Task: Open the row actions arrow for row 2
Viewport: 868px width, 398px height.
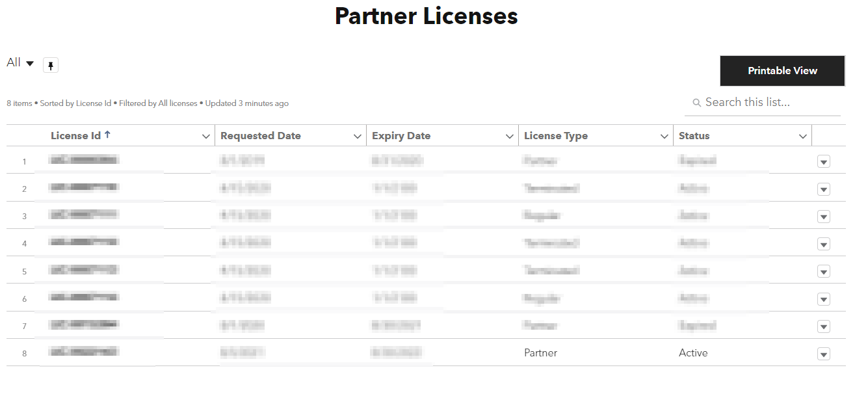Action: click(823, 189)
